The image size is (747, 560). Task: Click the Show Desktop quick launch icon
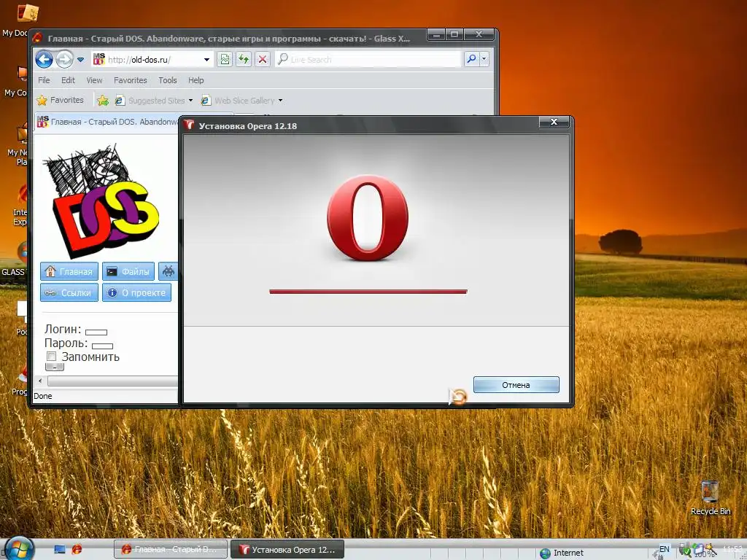[60, 549]
